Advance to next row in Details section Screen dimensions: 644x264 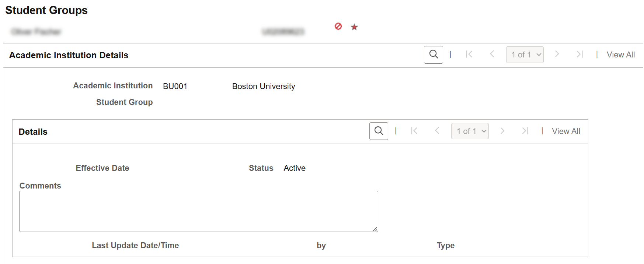point(502,131)
